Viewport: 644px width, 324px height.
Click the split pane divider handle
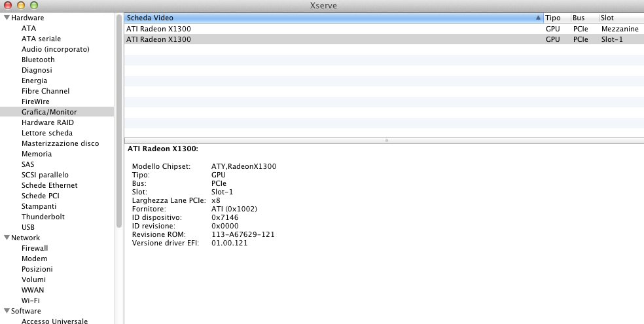386,141
